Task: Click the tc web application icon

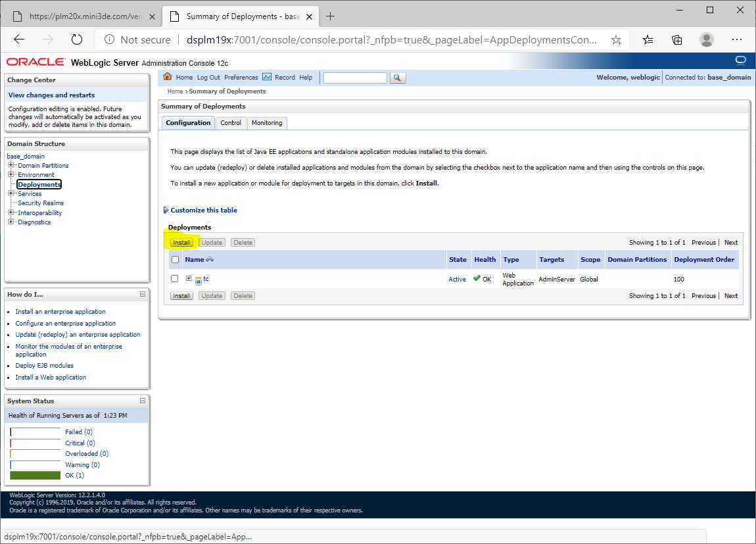Action: [x=198, y=280]
